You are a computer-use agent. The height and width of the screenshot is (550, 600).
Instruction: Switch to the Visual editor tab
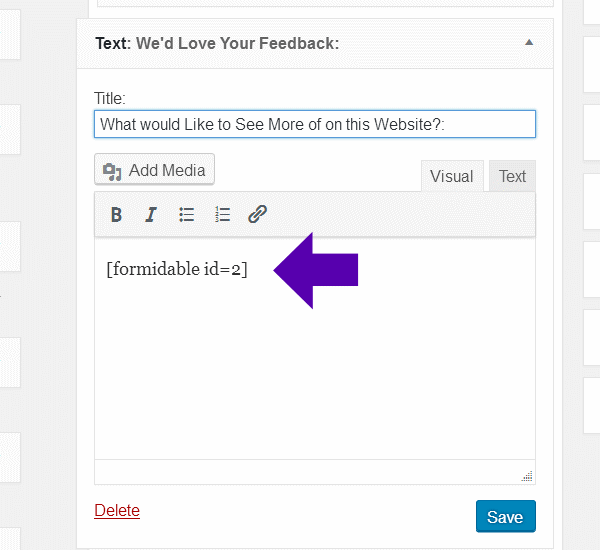(451, 176)
